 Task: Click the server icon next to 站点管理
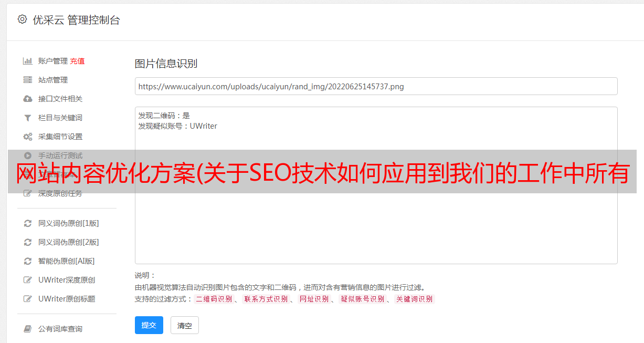click(x=28, y=80)
